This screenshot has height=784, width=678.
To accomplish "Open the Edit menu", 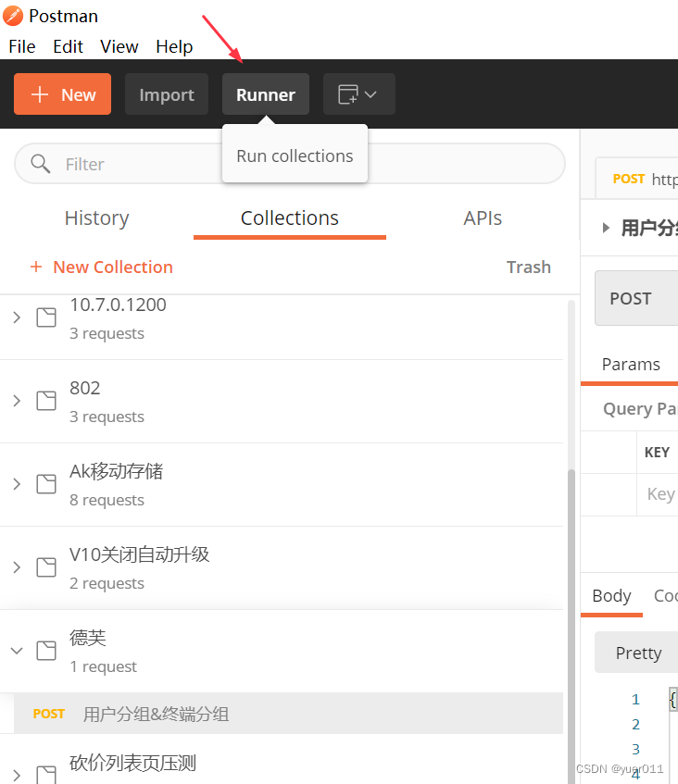I will click(68, 46).
